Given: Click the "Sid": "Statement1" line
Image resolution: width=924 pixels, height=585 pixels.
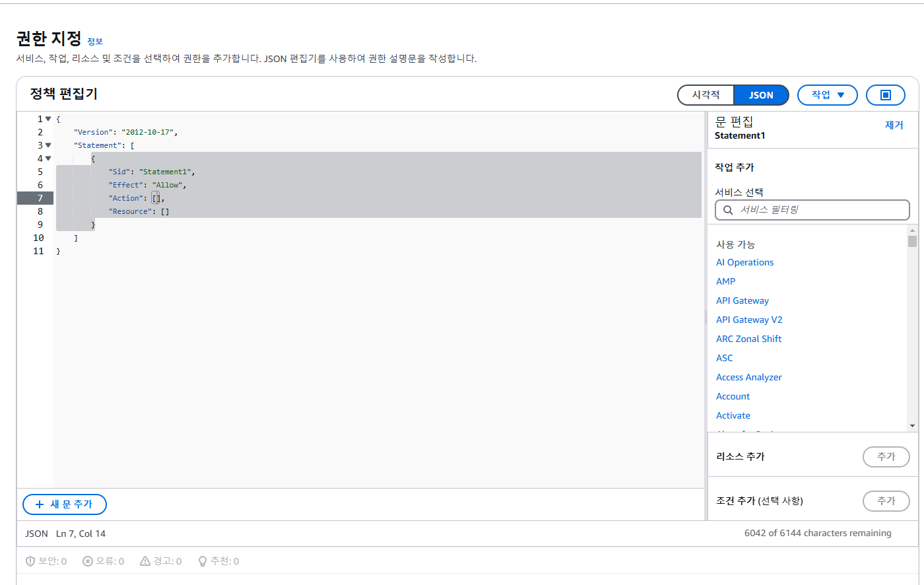Looking at the screenshot, I should tap(151, 172).
